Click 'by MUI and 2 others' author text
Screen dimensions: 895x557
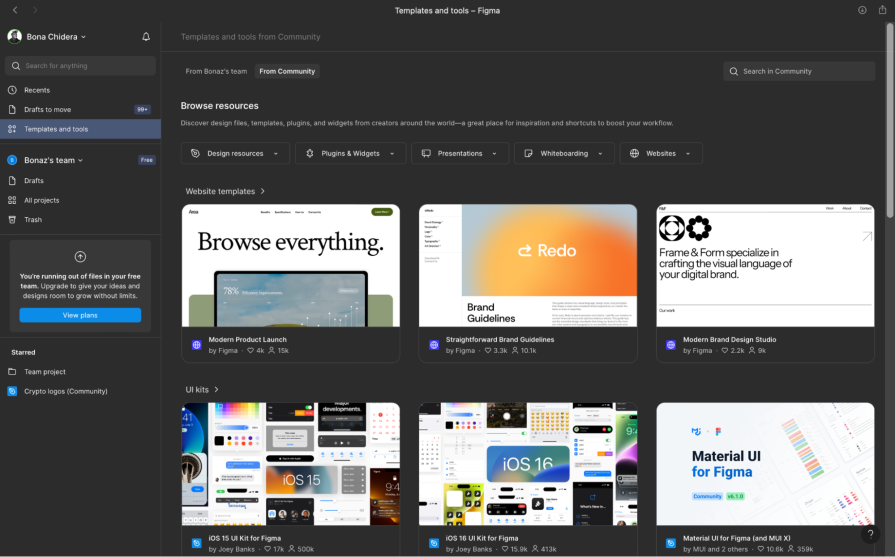[x=715, y=550]
